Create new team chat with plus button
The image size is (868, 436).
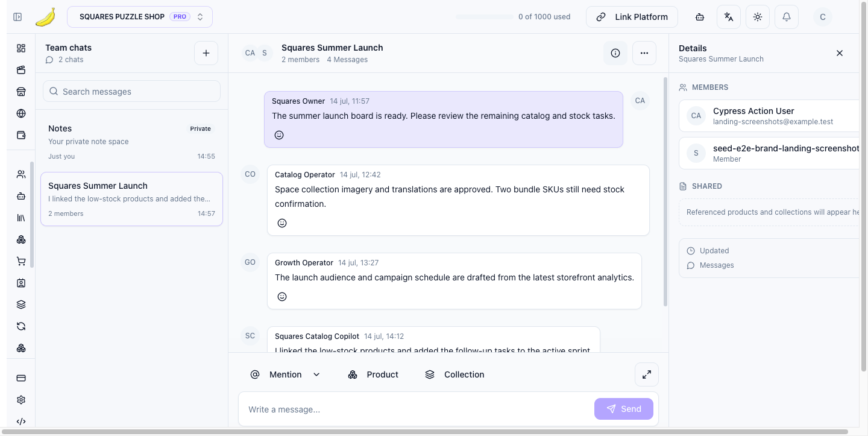click(206, 53)
